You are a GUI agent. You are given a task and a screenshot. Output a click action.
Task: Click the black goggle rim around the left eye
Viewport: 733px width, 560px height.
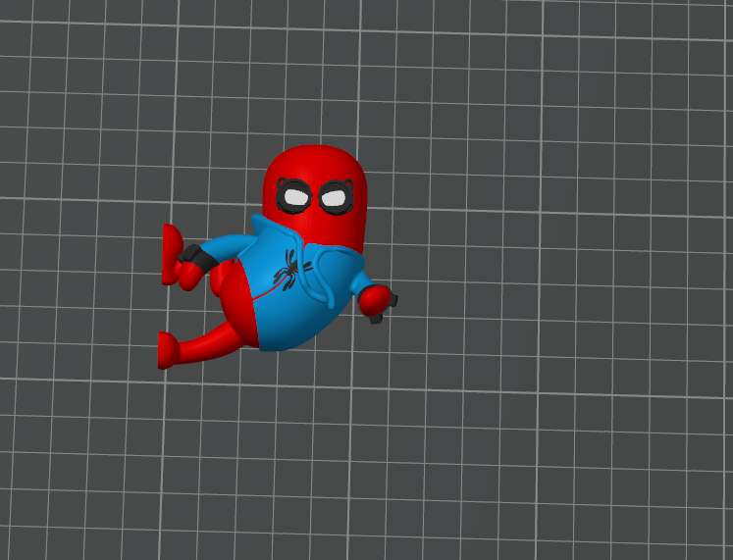[x=283, y=187]
